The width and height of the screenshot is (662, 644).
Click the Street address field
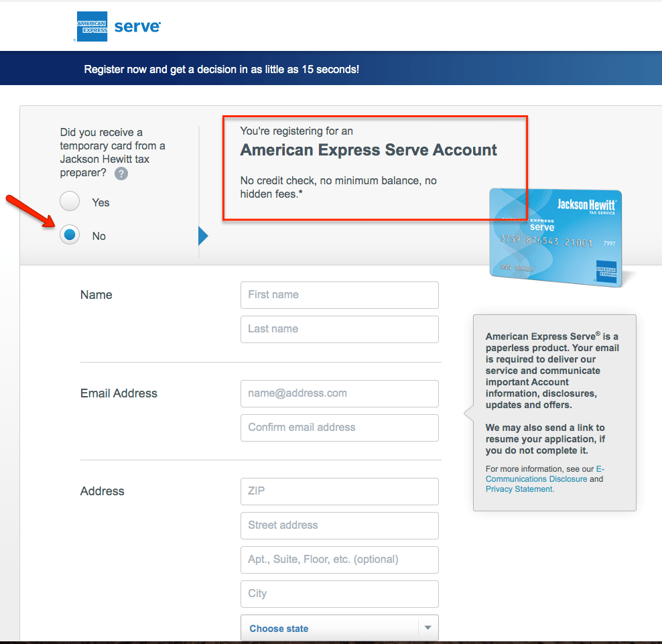(340, 526)
